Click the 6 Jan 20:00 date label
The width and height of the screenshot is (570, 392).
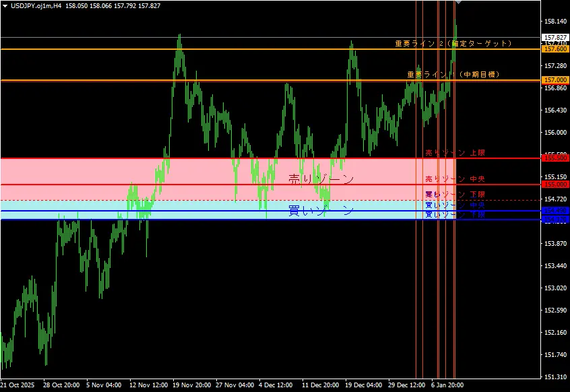[x=446, y=386]
